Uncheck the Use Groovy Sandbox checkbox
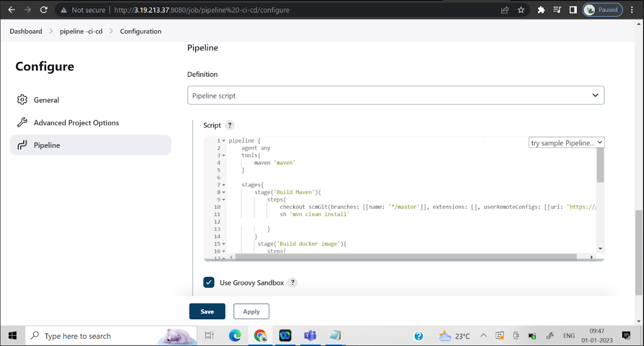644x346 pixels. 209,282
